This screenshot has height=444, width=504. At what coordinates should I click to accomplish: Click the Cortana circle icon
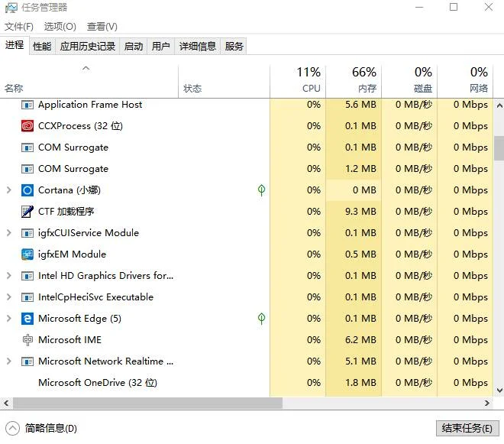pyautogui.click(x=27, y=190)
